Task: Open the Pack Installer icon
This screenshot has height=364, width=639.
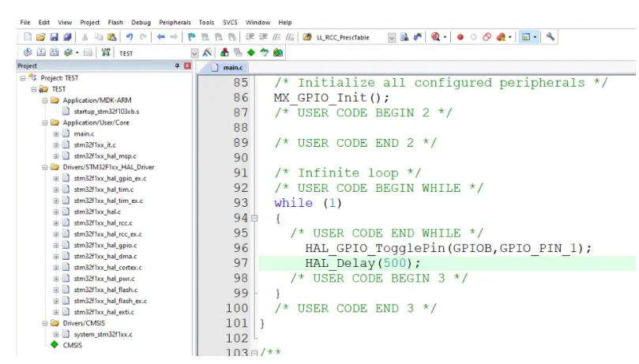Action: coord(278,53)
